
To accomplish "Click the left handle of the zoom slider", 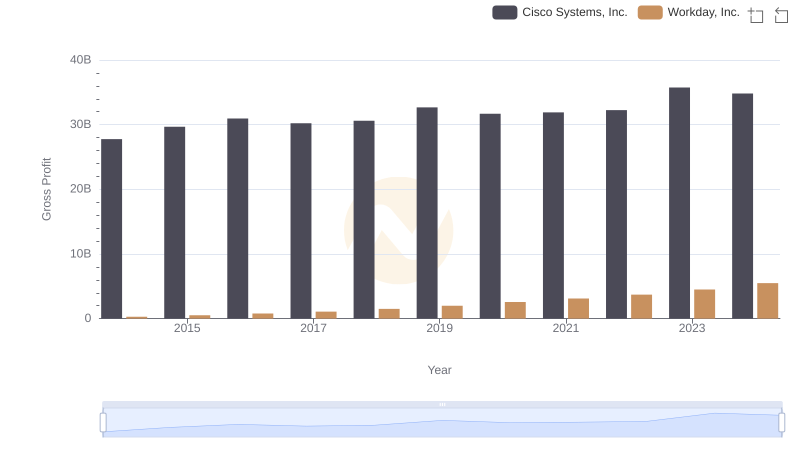I will click(x=103, y=423).
